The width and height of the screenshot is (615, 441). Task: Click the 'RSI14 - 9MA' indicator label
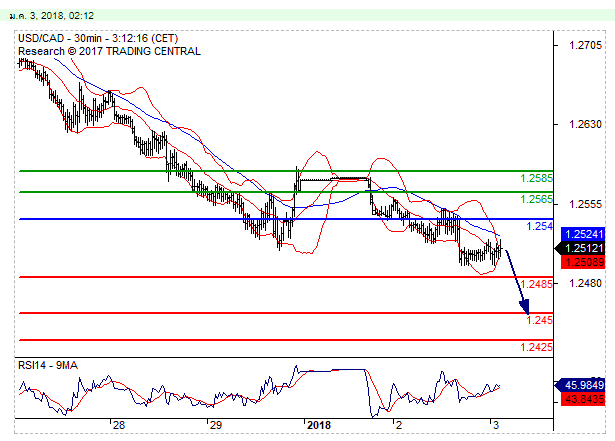pyautogui.click(x=48, y=366)
